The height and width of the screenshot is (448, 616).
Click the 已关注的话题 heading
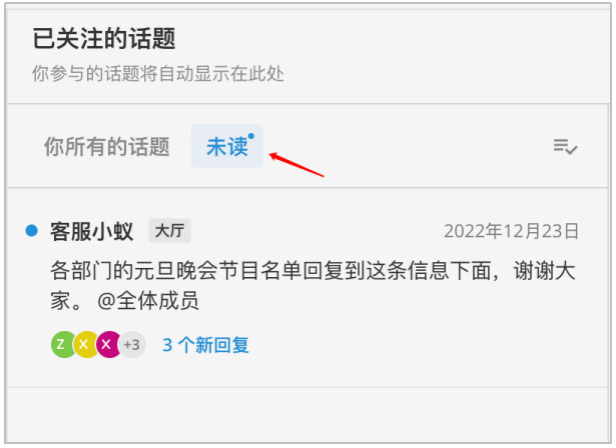(x=104, y=39)
